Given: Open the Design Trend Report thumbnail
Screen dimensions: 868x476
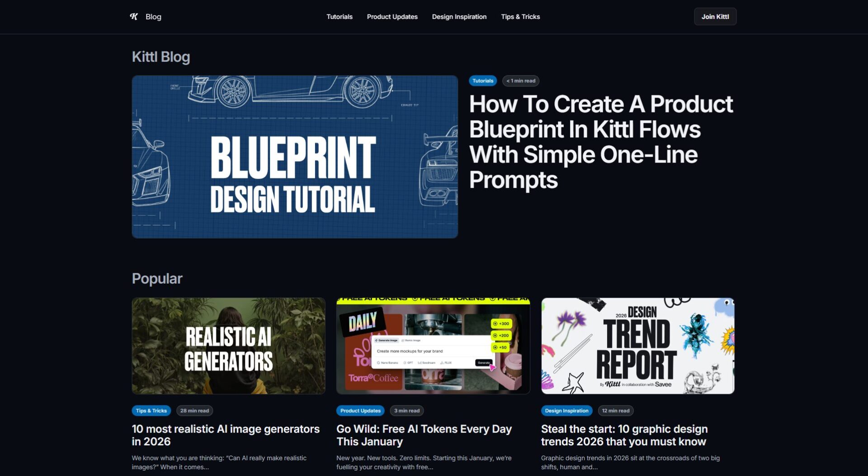Looking at the screenshot, I should coord(637,346).
